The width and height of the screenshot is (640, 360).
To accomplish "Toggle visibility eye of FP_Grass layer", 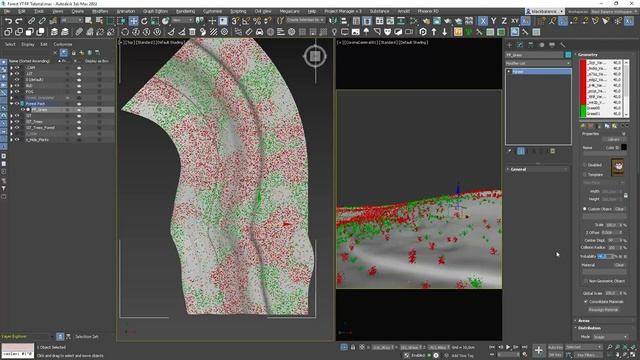I will coord(22,110).
